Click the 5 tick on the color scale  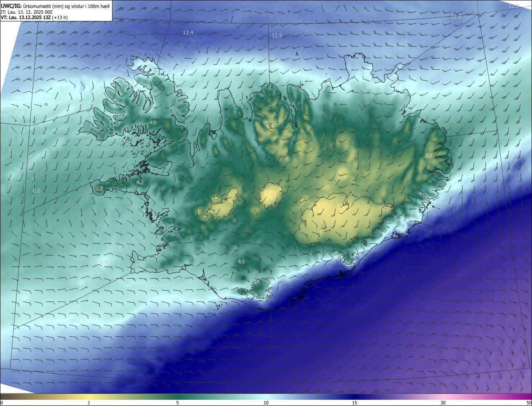coord(177,403)
